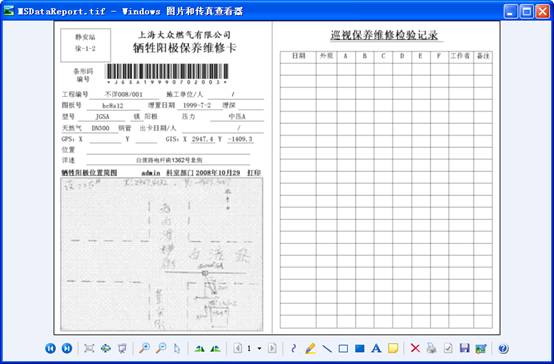Screen dimensions: 554x364
Task: Go to the next page of the TIF
Action: click(x=272, y=348)
